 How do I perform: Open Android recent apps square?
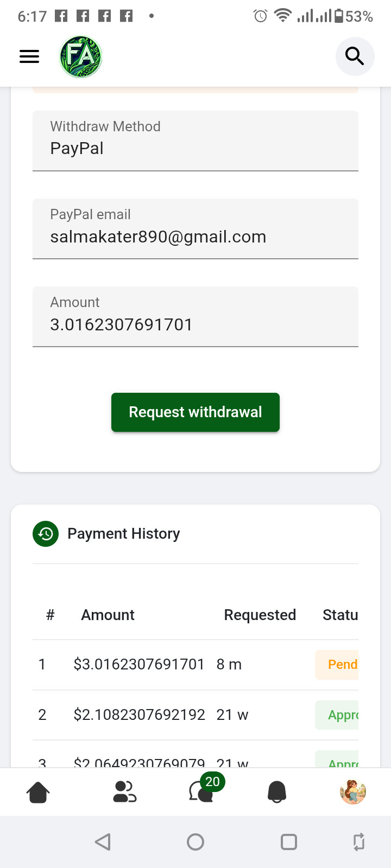pyautogui.click(x=288, y=842)
